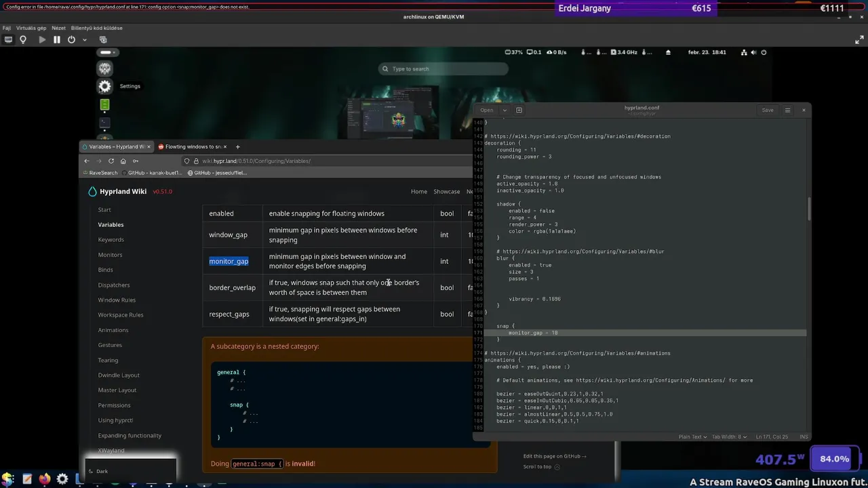Click the text editor vertical scrollbar
The image size is (868, 488).
tap(808, 209)
